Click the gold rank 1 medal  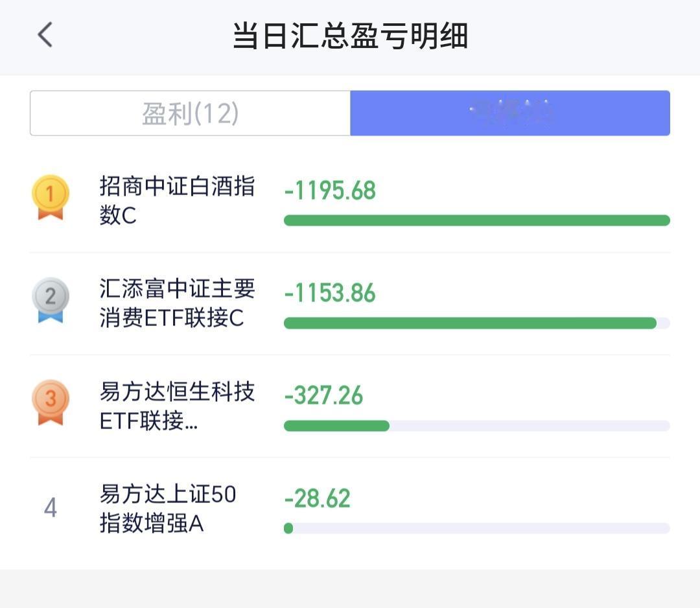click(51, 197)
